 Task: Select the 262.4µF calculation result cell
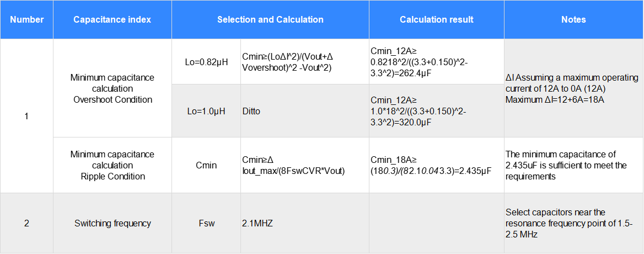[436, 62]
